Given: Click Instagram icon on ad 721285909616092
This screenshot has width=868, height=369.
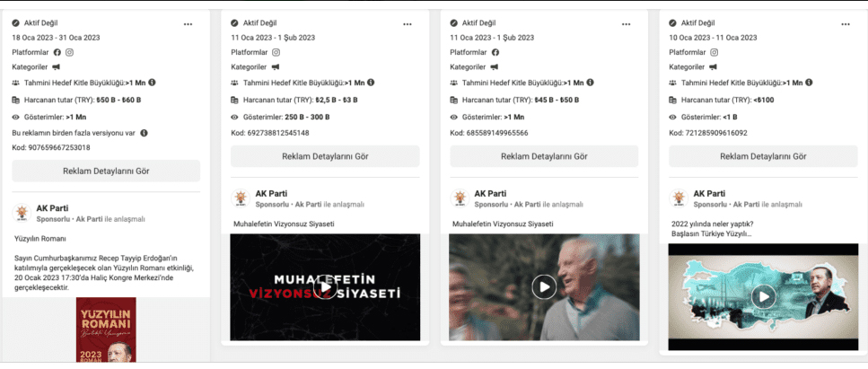Looking at the screenshot, I should pos(715,53).
